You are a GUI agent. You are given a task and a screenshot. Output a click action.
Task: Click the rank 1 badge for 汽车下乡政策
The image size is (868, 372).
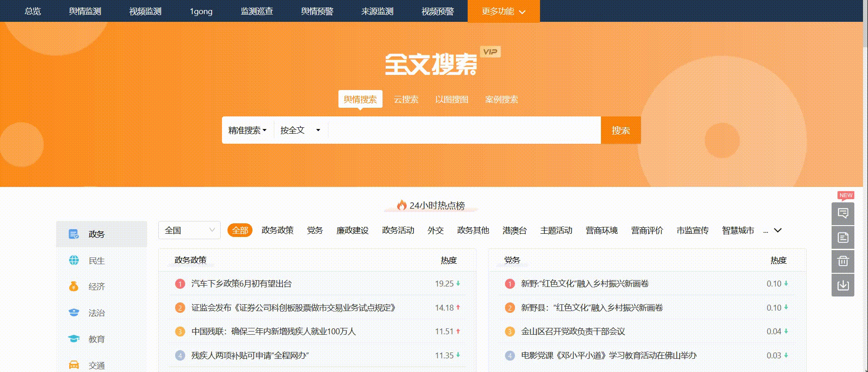click(x=180, y=284)
